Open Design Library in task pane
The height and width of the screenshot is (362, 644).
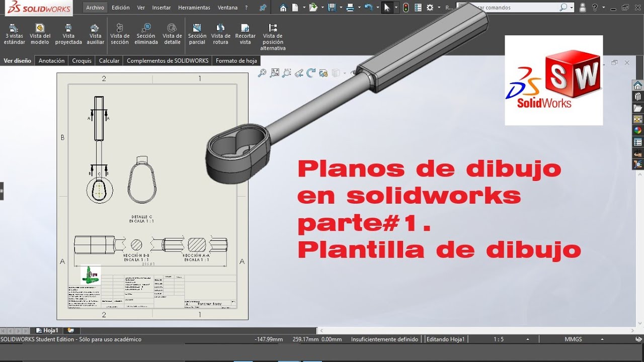(x=638, y=97)
